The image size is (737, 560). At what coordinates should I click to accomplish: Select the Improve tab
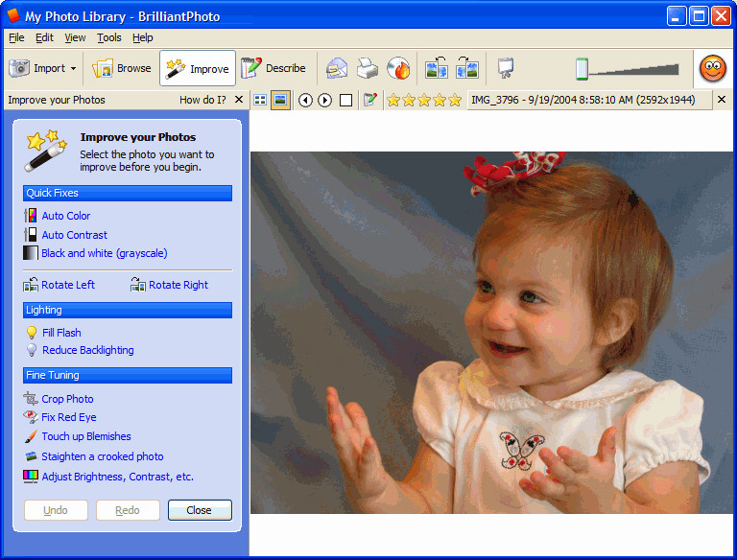click(x=198, y=68)
